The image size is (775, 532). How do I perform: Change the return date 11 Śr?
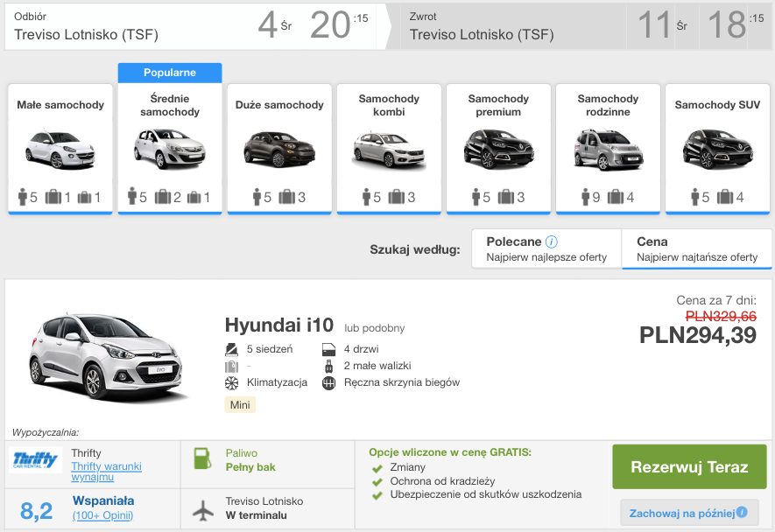tap(662, 24)
